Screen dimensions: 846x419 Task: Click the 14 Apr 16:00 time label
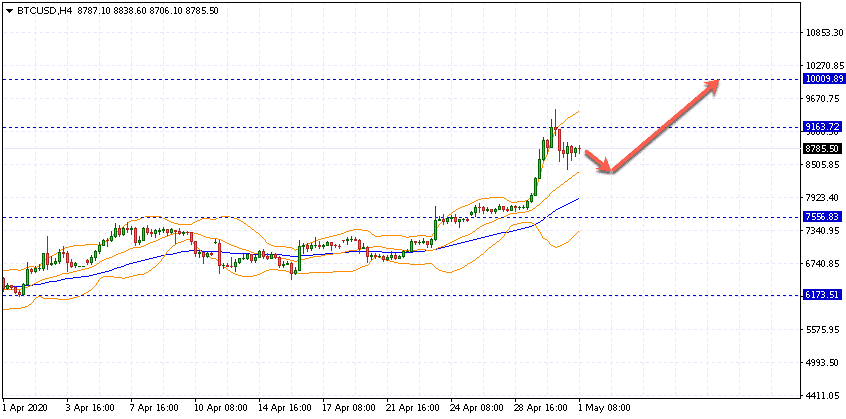pos(285,408)
